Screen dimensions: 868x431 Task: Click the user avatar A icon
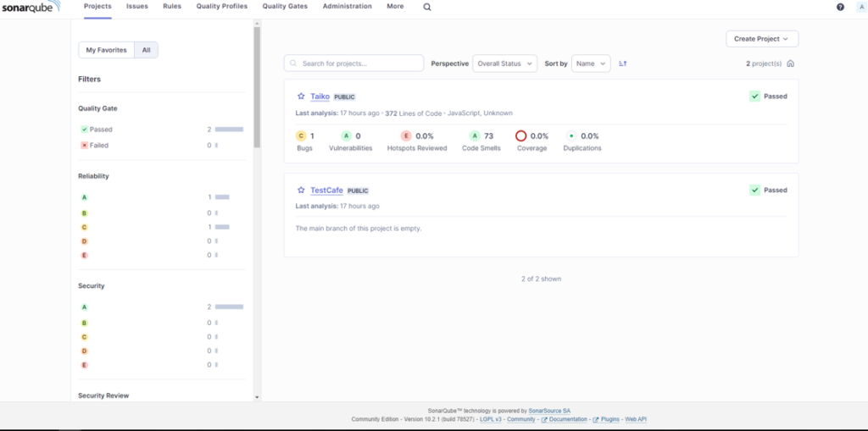pos(861,7)
